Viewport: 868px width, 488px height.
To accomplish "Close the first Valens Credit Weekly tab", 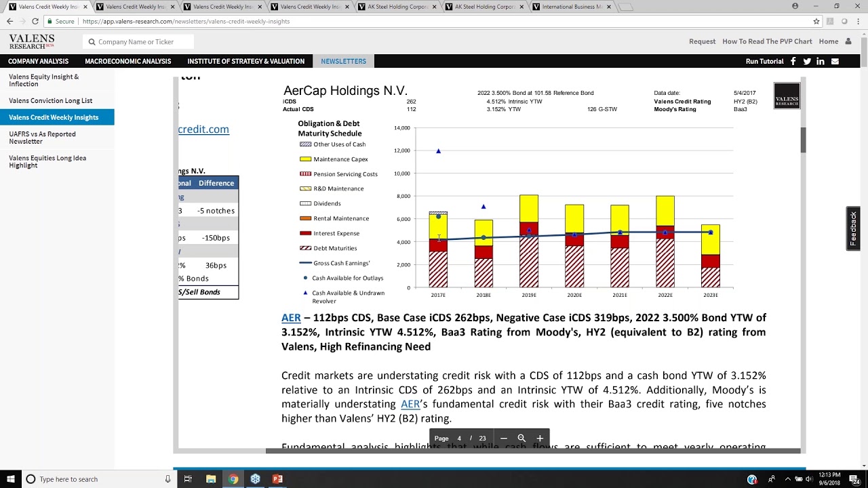I will click(x=85, y=7).
